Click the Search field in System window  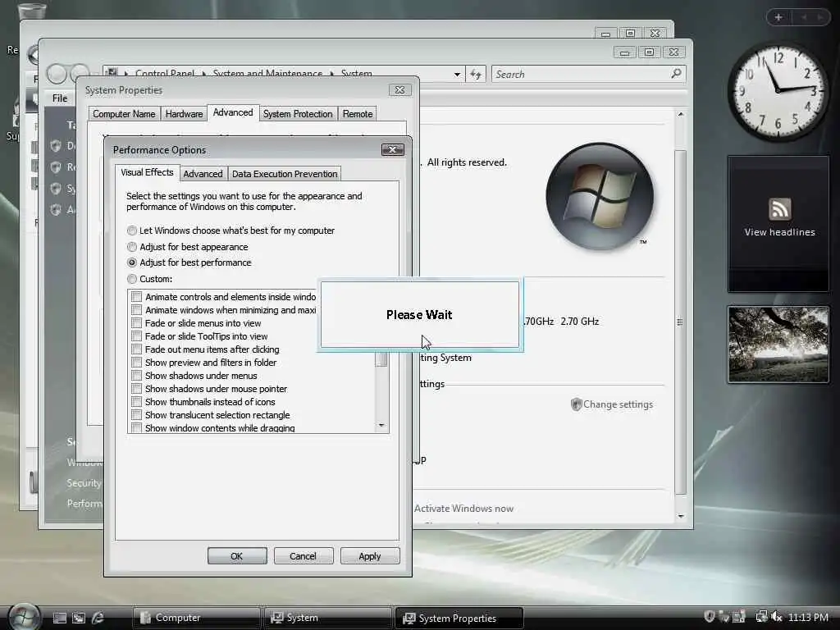click(x=588, y=74)
